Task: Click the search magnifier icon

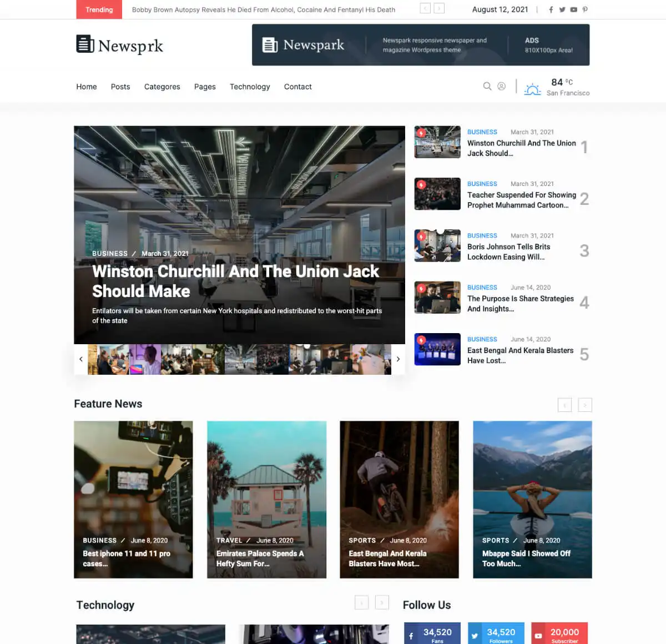Action: (487, 86)
